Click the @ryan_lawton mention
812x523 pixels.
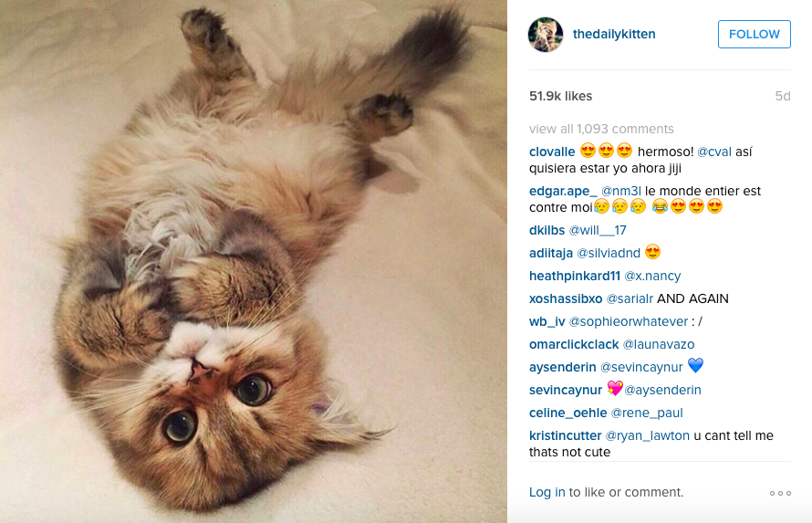[648, 435]
